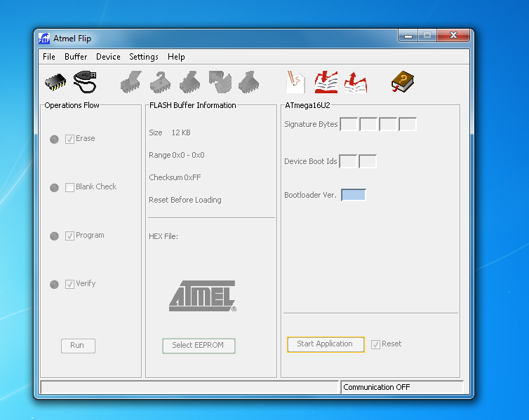The image size is (529, 420).
Task: Click the Save Buffer as HEX icon
Action: (x=356, y=82)
